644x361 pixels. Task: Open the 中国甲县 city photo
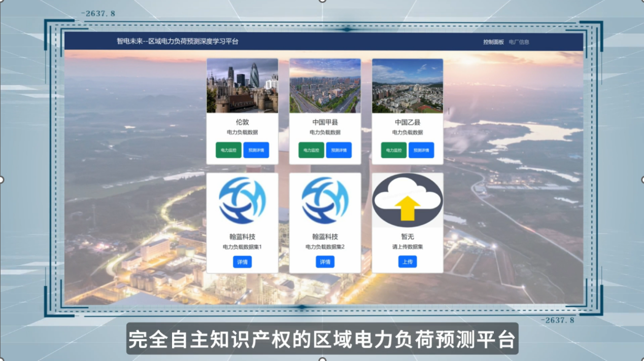[x=325, y=86]
